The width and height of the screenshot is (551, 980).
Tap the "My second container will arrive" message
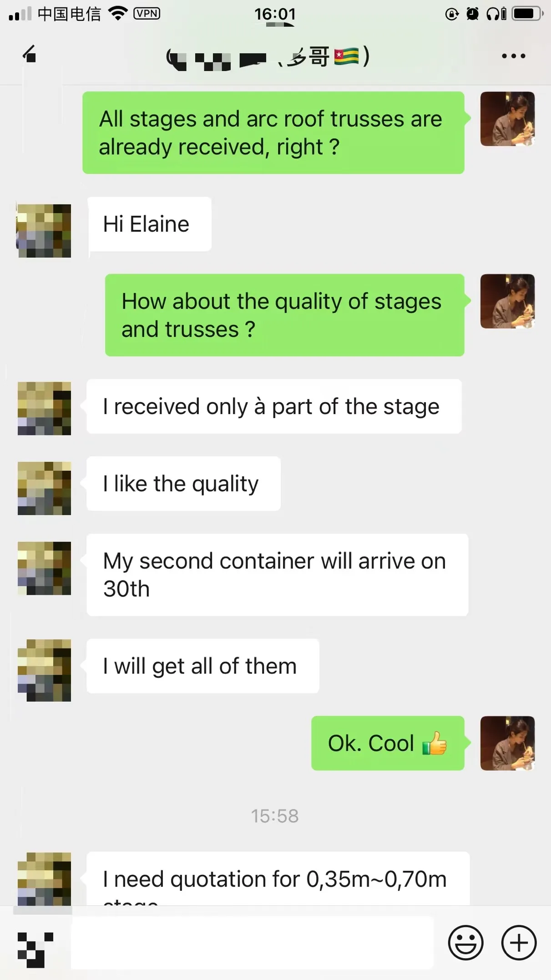click(277, 575)
